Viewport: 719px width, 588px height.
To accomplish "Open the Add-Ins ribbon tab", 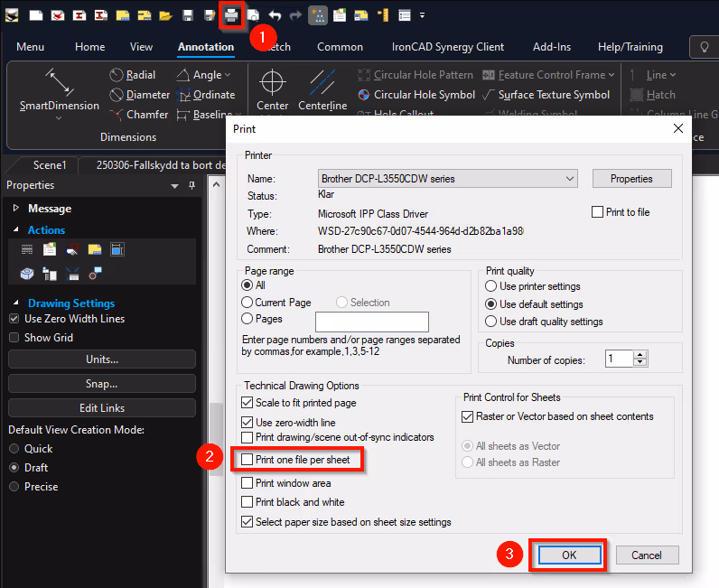I will pyautogui.click(x=552, y=47).
